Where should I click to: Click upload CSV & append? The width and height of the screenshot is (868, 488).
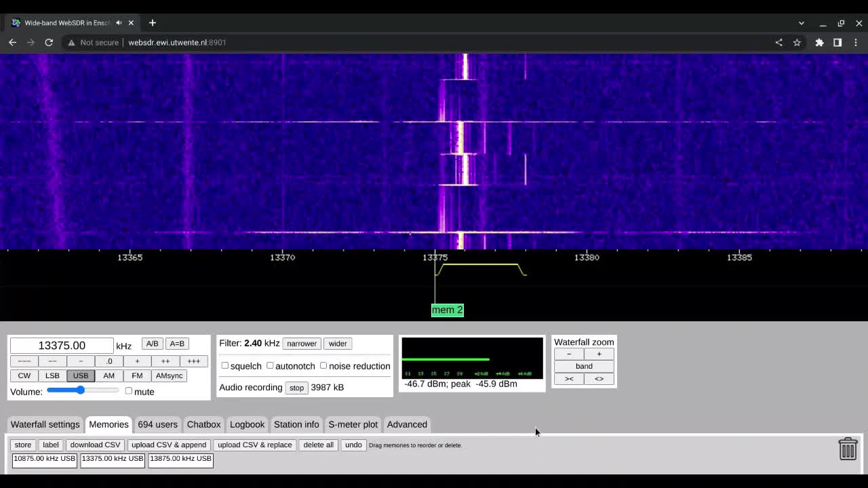pos(169,445)
